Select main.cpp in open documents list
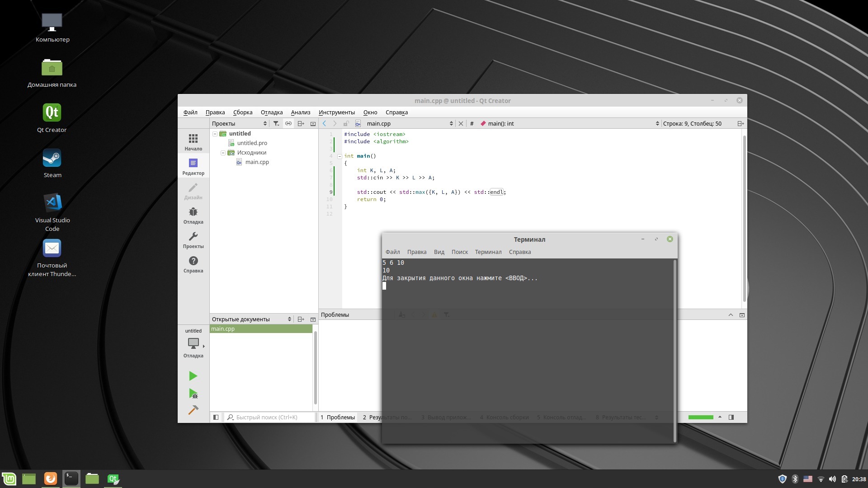This screenshot has width=868, height=488. pyautogui.click(x=223, y=328)
